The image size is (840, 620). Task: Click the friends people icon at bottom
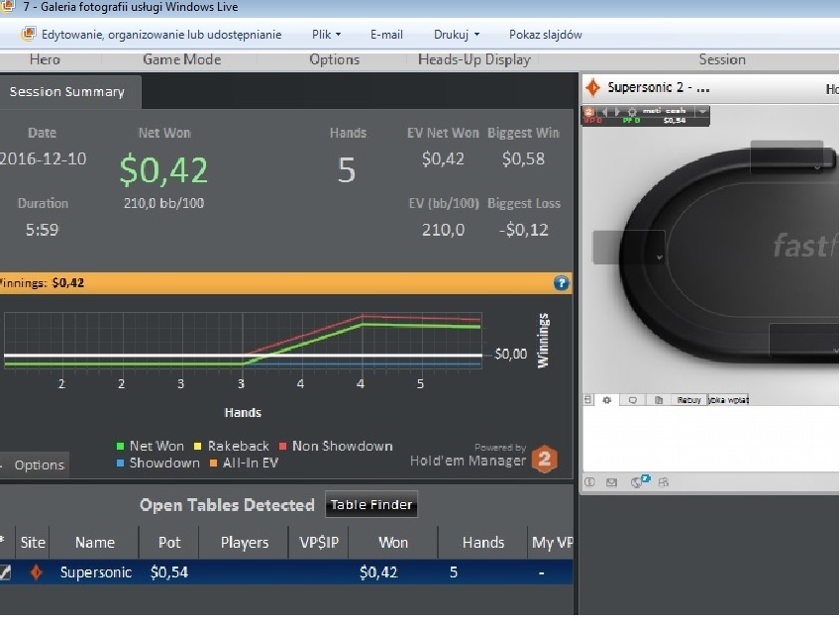tap(664, 482)
